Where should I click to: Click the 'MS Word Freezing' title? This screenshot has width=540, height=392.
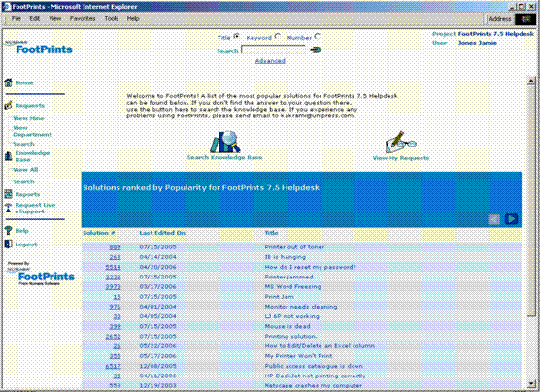(292, 286)
